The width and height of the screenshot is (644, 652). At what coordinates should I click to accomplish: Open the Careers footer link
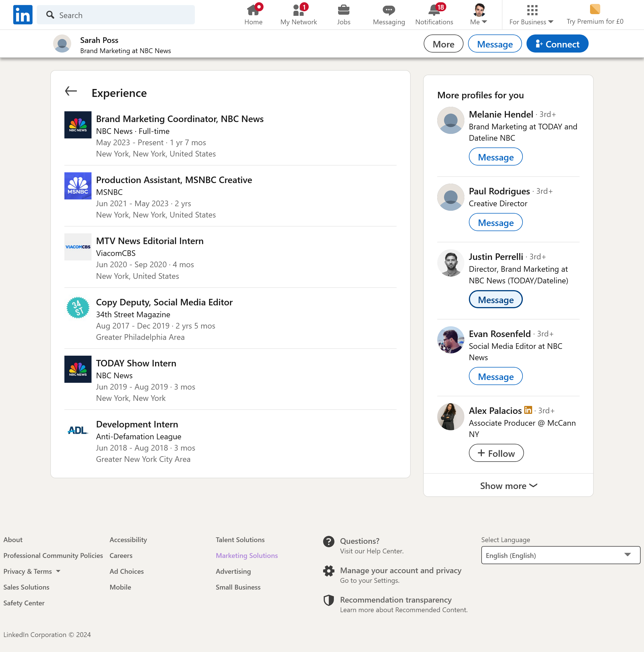tap(121, 555)
